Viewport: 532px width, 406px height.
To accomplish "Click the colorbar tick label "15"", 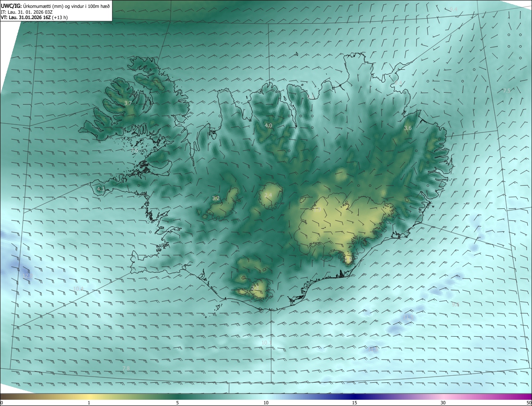I will pos(355,403).
